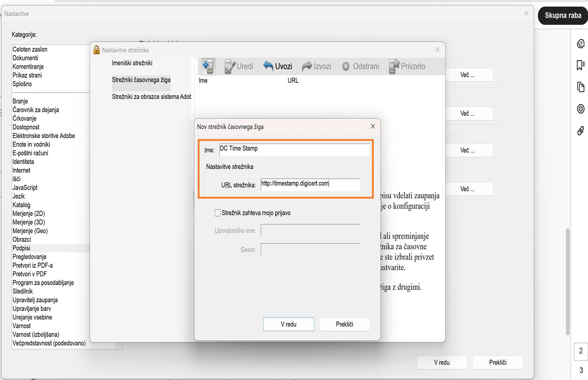The image size is (588, 380).
Task: Select Urejanje vsebine category
Action: tap(32, 317)
